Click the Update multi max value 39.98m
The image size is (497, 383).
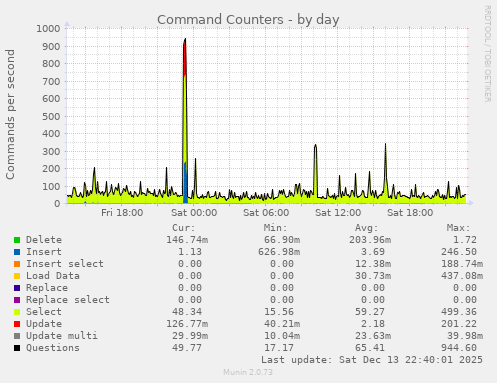coord(465,336)
